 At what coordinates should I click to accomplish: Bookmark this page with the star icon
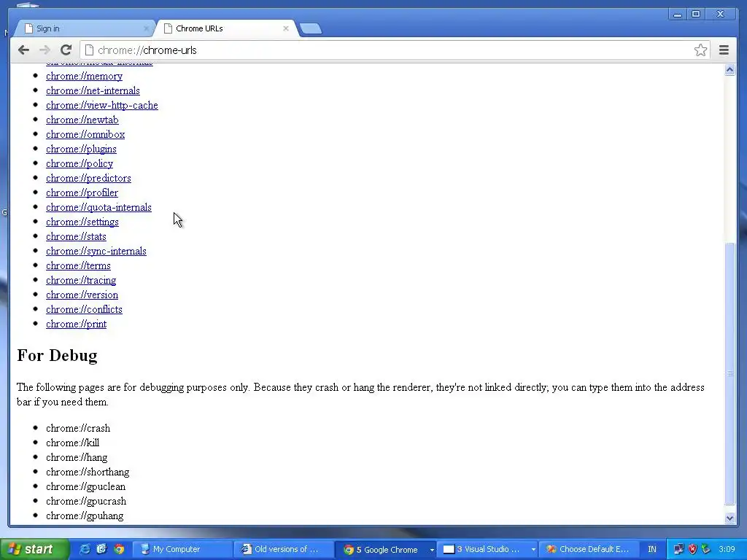point(700,50)
